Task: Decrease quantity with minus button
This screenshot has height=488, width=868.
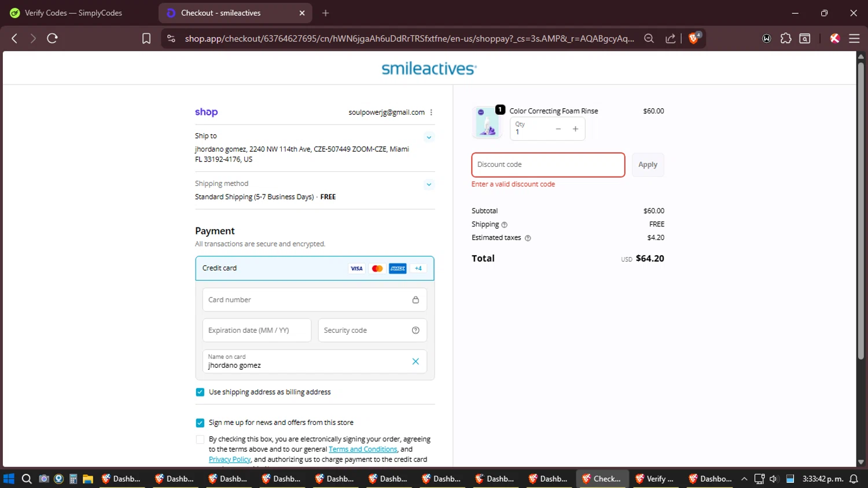Action: click(x=558, y=129)
